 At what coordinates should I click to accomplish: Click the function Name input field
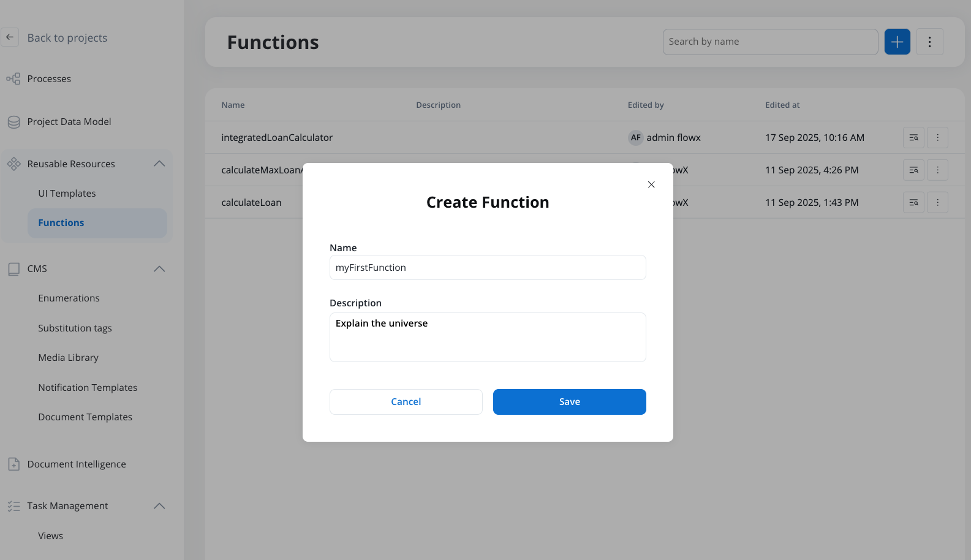pos(488,268)
